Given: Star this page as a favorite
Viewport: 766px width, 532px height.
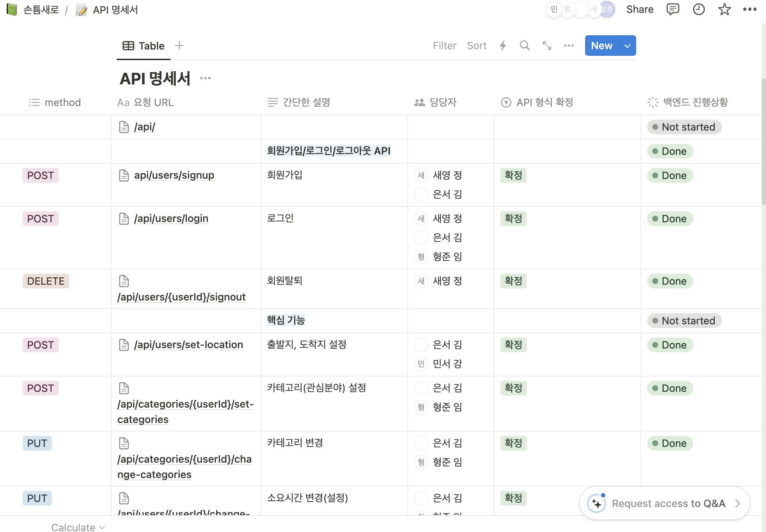Looking at the screenshot, I should pyautogui.click(x=724, y=9).
